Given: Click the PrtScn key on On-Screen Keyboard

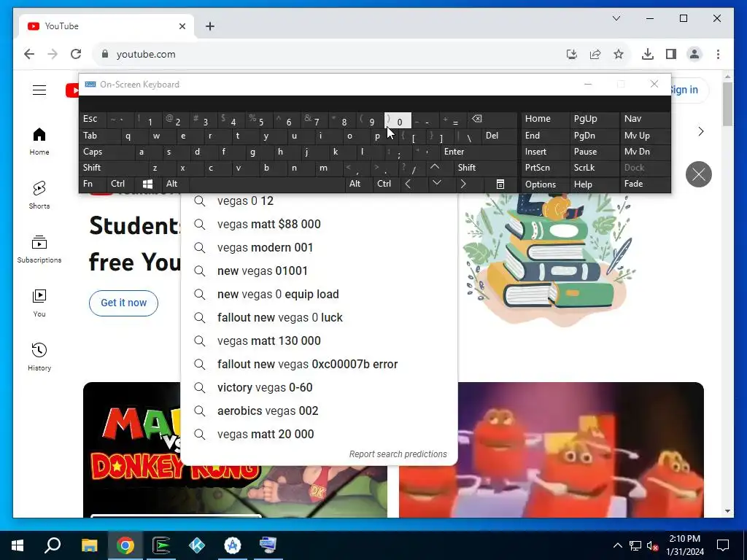Looking at the screenshot, I should pyautogui.click(x=545, y=168).
